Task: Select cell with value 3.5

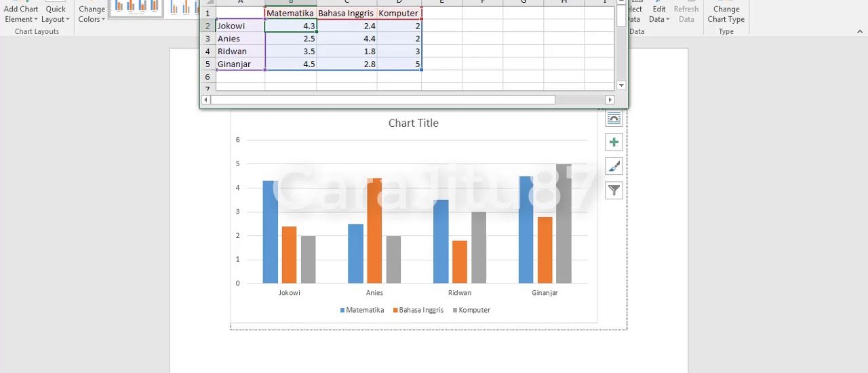Action: point(290,52)
